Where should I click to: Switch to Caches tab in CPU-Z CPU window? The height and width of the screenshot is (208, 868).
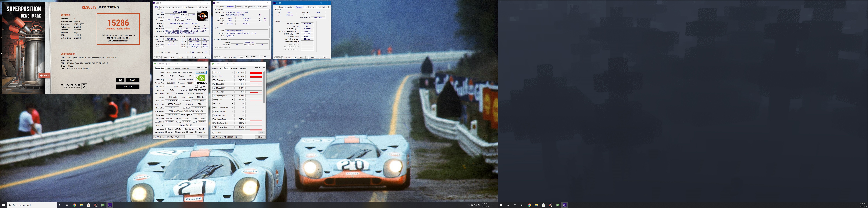point(163,7)
